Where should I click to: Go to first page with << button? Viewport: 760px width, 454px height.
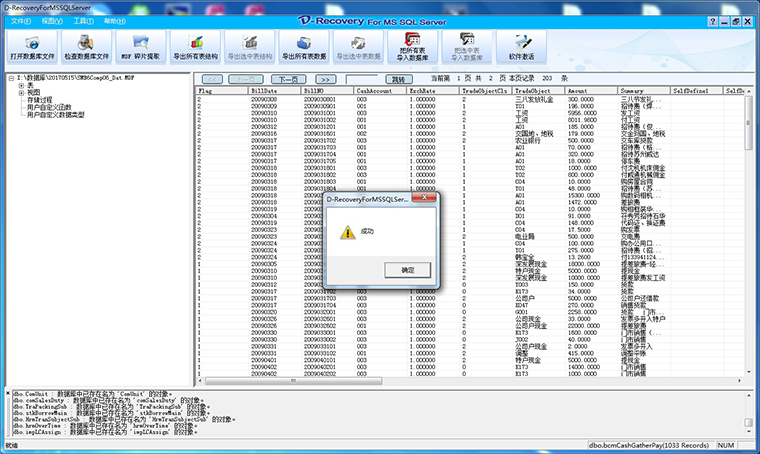(212, 79)
